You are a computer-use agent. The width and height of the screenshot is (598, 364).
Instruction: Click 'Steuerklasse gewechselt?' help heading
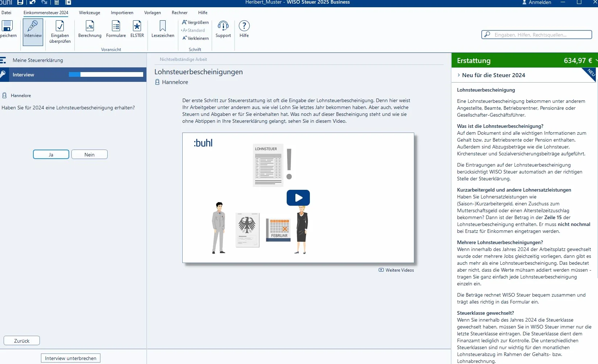485,313
